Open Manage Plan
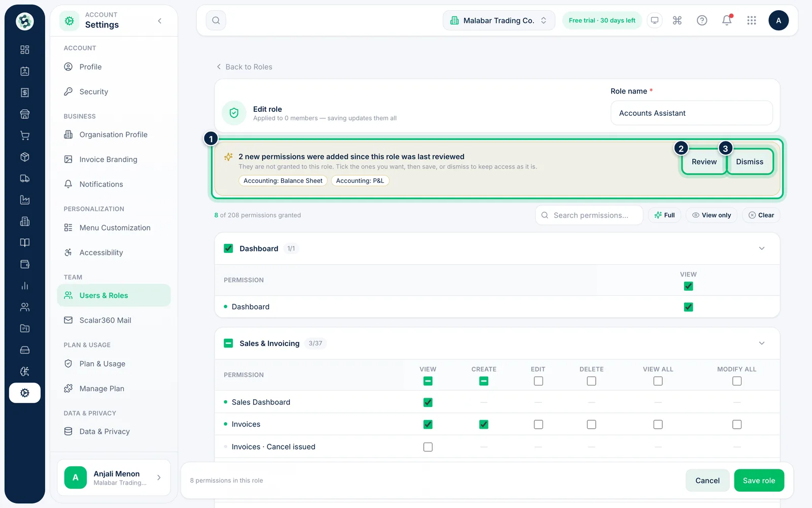Viewport: 812px width, 508px height. (x=114, y=389)
